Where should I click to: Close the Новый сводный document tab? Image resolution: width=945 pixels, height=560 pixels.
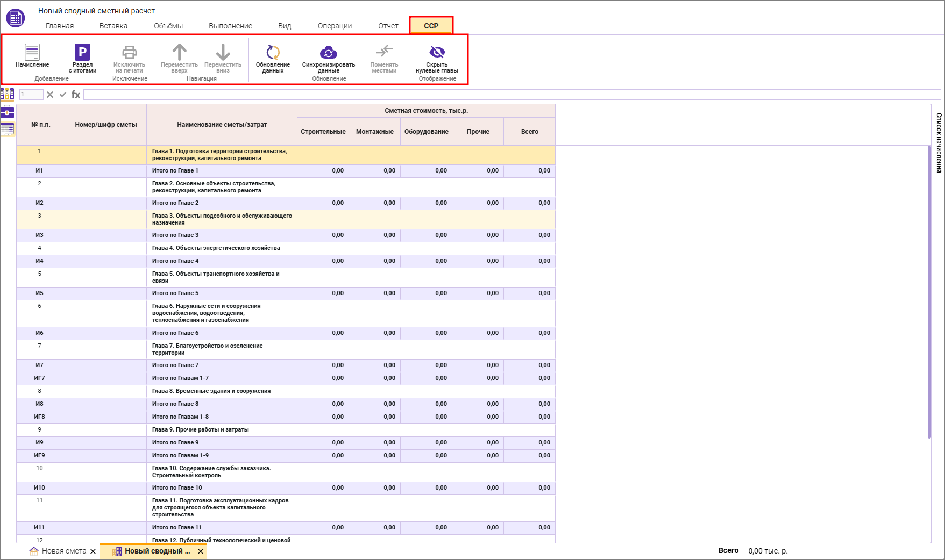pyautogui.click(x=201, y=551)
